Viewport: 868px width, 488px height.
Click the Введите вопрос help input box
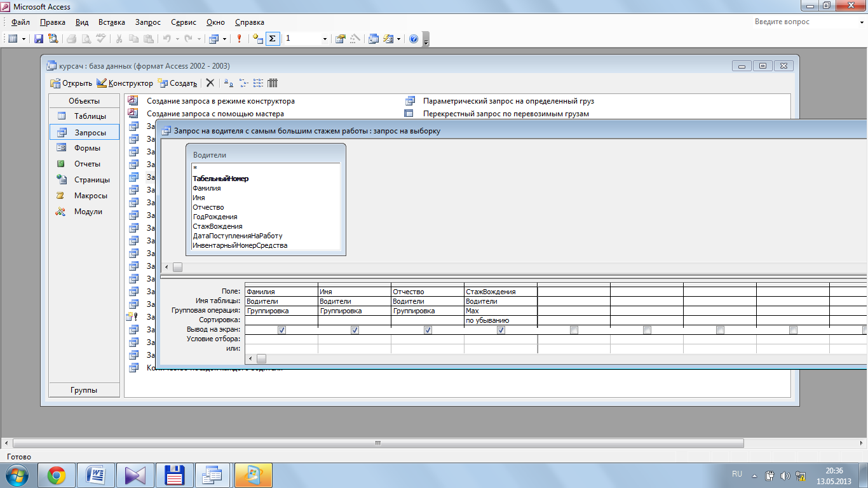point(804,22)
